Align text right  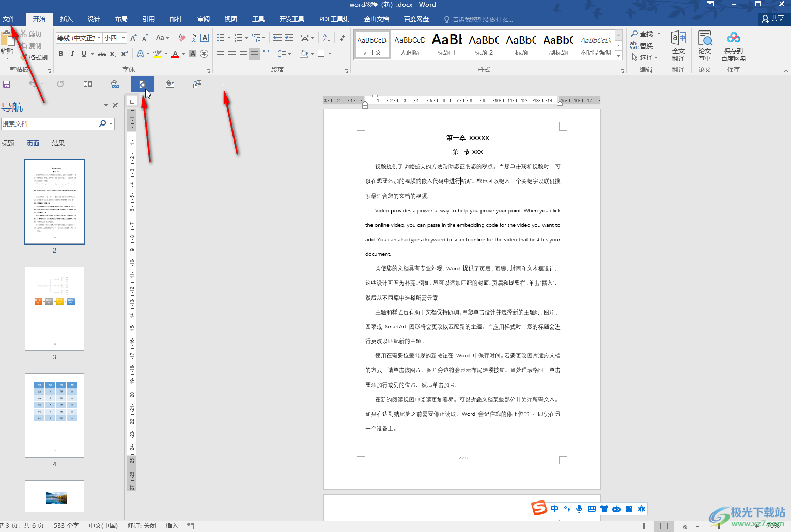coord(243,54)
